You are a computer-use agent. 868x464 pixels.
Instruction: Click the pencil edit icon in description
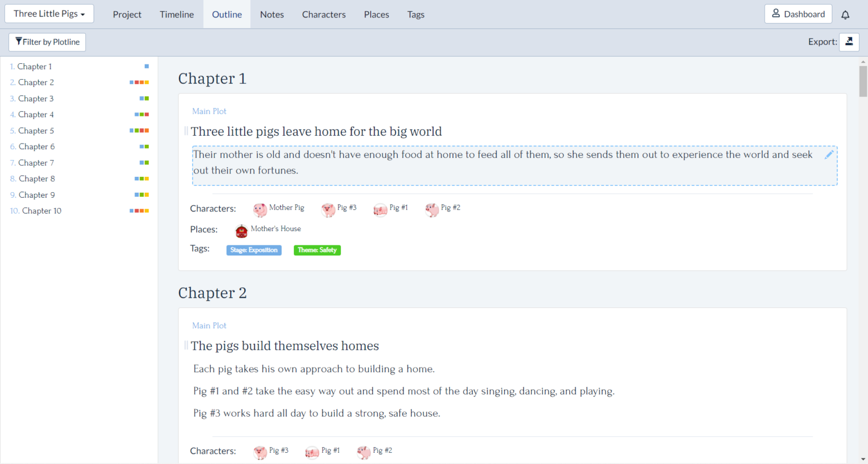click(x=828, y=155)
